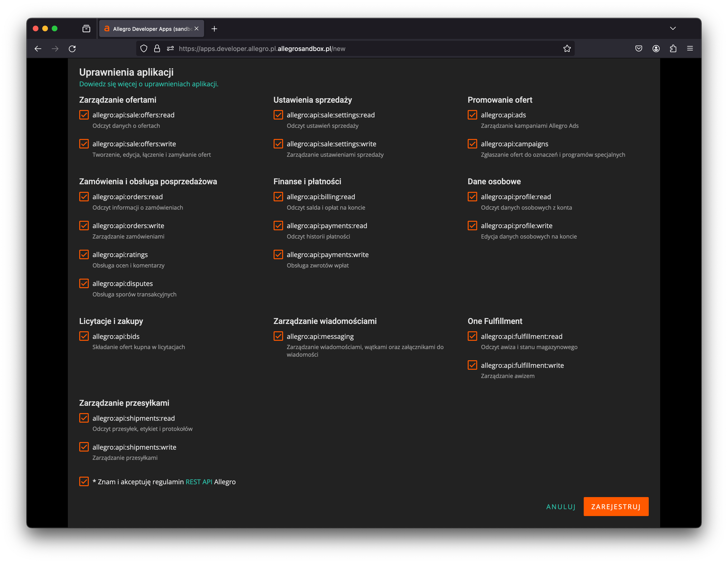The image size is (728, 563).
Task: Uncheck the allegro:api:ads permission
Action: pyautogui.click(x=472, y=115)
